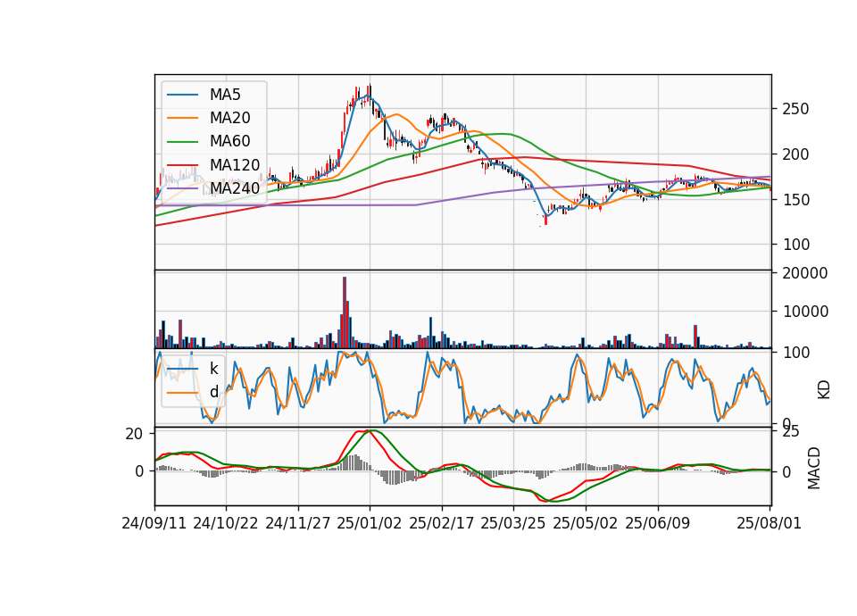The width and height of the screenshot is (857, 616).
Task: Click the green MA60 legend line
Action: pyautogui.click(x=182, y=142)
